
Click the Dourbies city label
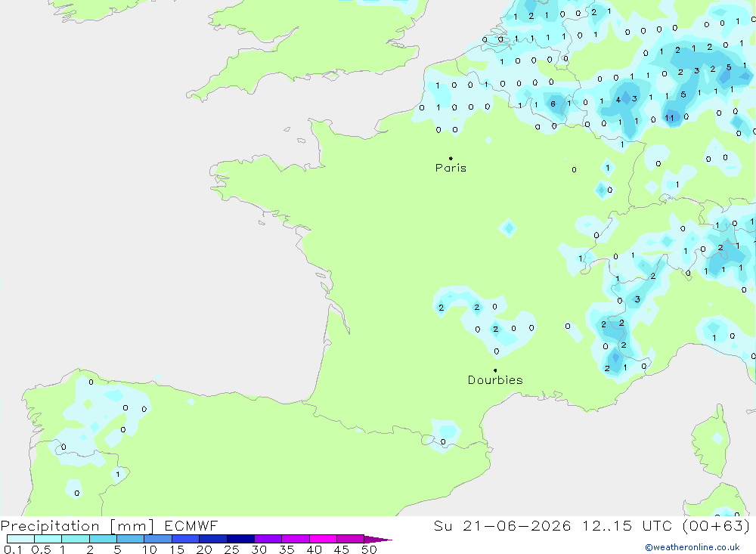click(495, 380)
